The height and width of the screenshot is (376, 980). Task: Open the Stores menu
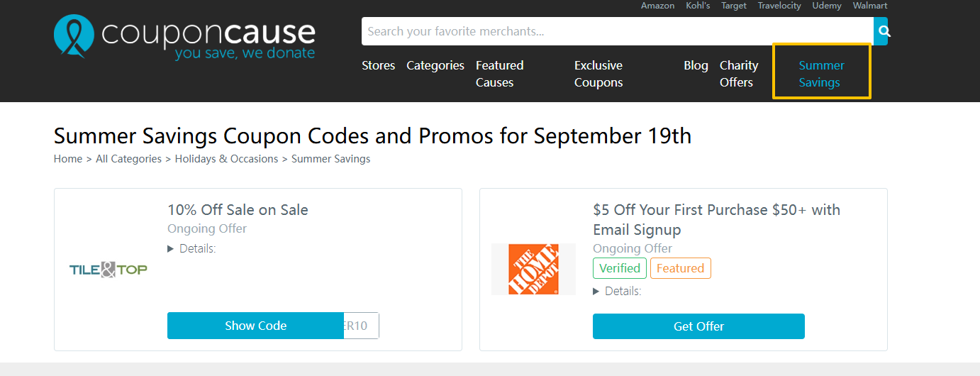point(378,65)
